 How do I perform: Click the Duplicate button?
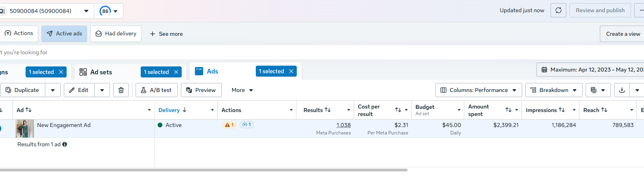point(23,90)
